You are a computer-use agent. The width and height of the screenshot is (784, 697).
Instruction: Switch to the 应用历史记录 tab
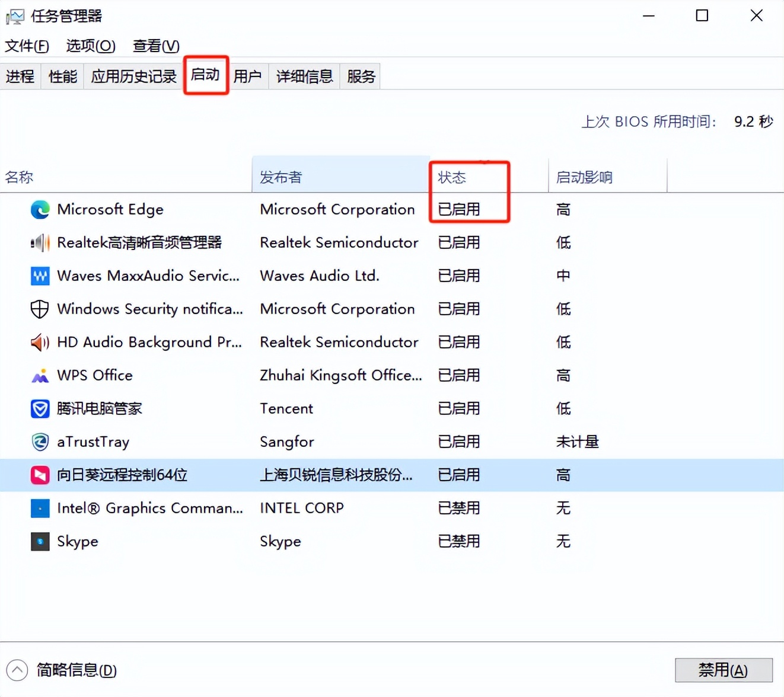click(x=134, y=76)
